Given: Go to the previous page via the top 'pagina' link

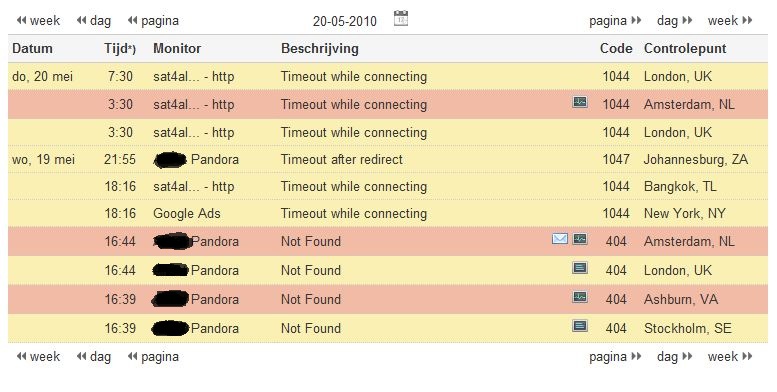Looking at the screenshot, I should (x=153, y=21).
